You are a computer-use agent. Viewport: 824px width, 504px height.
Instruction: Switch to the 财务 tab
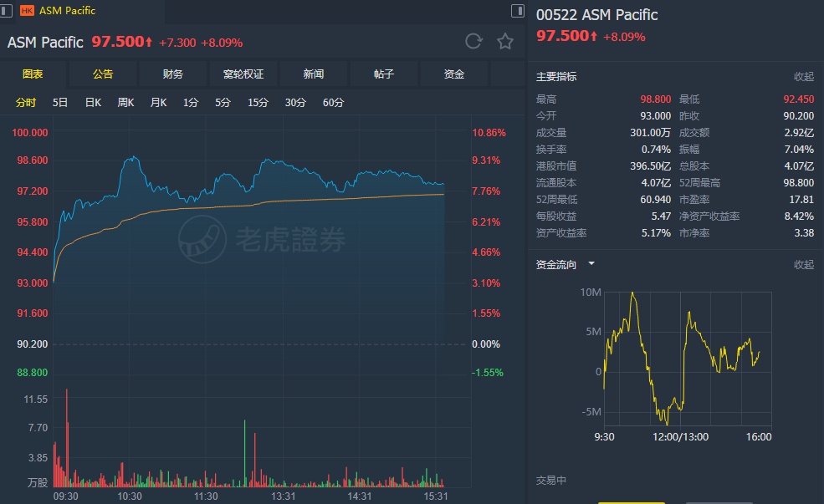[x=173, y=74]
